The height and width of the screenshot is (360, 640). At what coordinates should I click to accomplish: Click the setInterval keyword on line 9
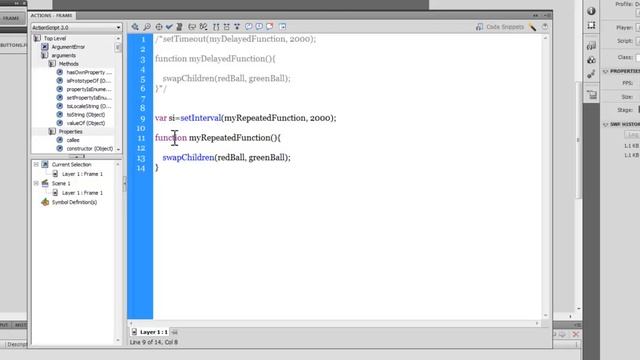[200, 118]
